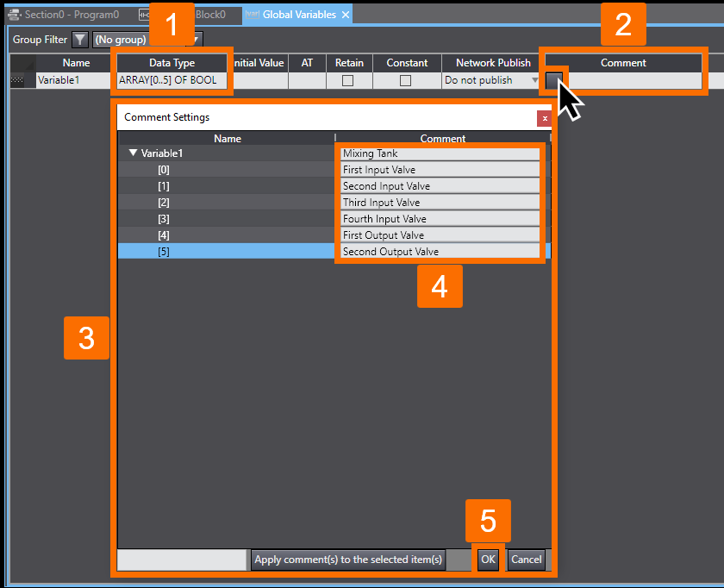Click the variable icon on Global Variables tab

[251, 14]
